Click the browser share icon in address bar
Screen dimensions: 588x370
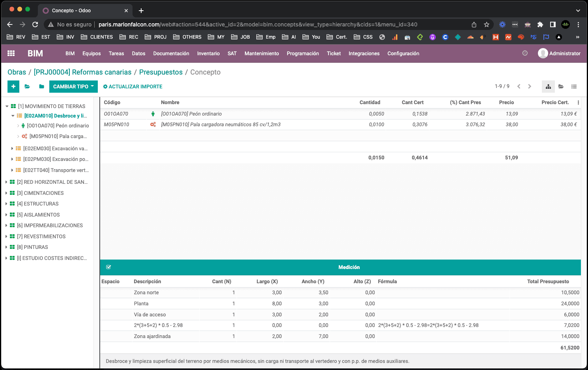coord(474,24)
